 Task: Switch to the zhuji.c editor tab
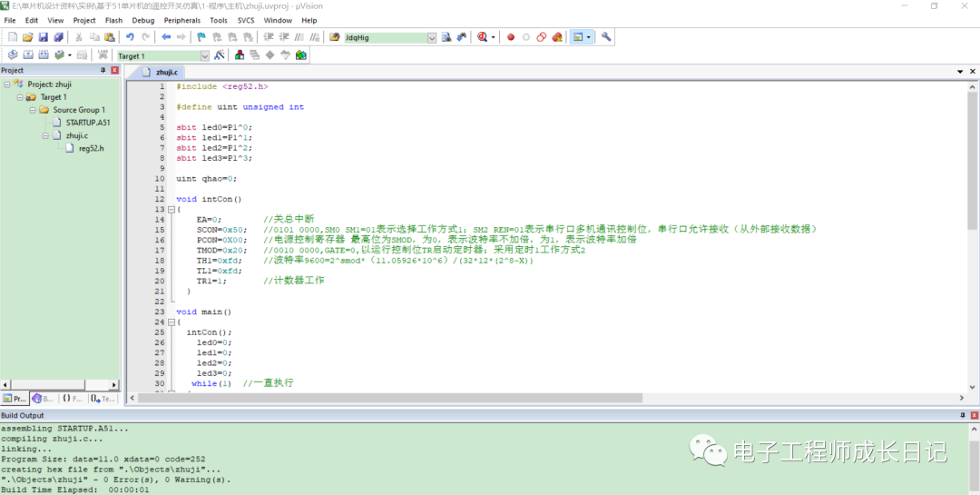pyautogui.click(x=161, y=72)
